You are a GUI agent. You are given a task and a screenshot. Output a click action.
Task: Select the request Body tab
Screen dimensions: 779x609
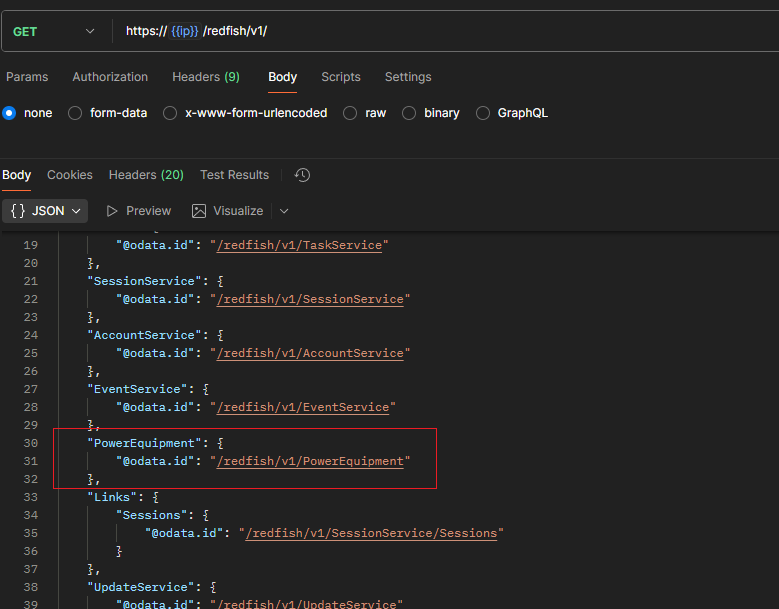283,77
